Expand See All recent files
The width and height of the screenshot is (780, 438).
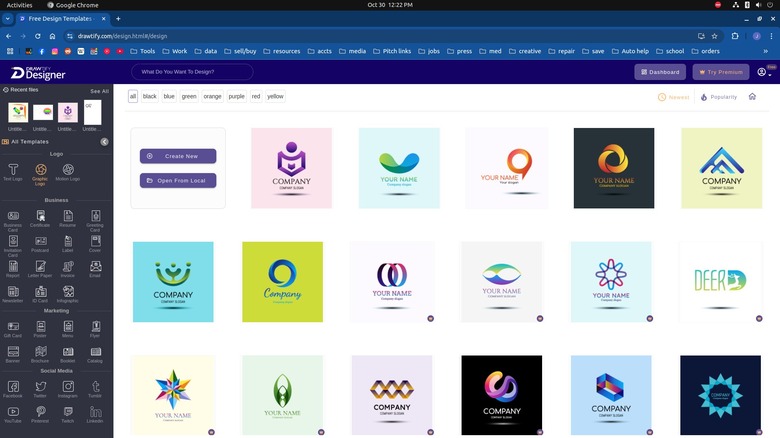point(100,91)
